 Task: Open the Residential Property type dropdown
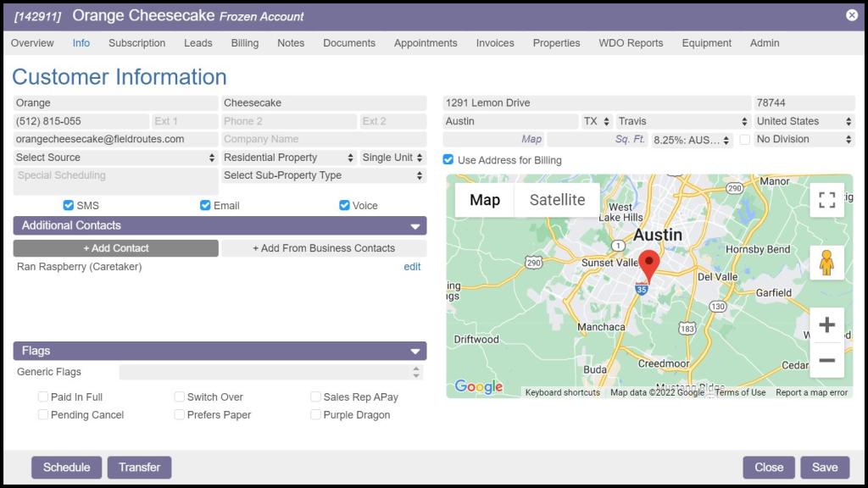tap(288, 158)
